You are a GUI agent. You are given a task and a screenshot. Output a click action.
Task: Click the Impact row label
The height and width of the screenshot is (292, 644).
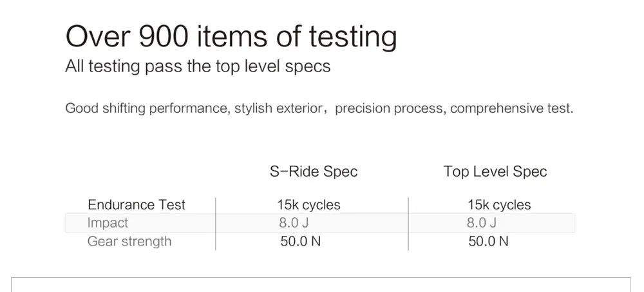108,223
